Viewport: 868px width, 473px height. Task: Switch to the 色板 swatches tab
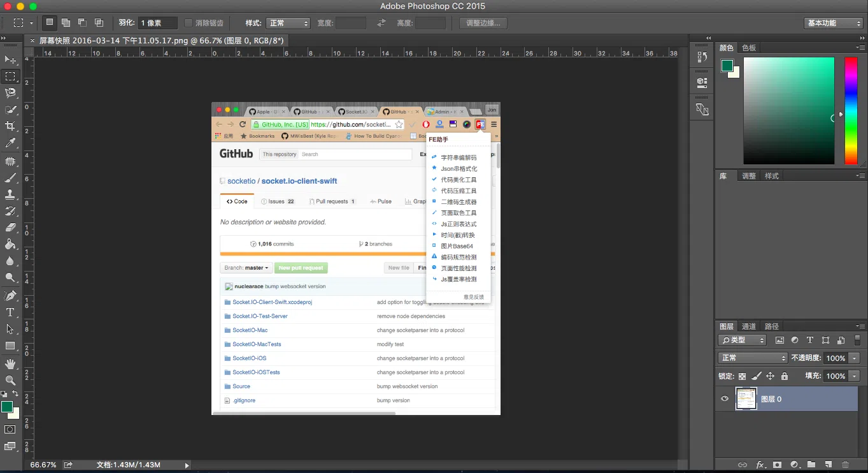749,48
